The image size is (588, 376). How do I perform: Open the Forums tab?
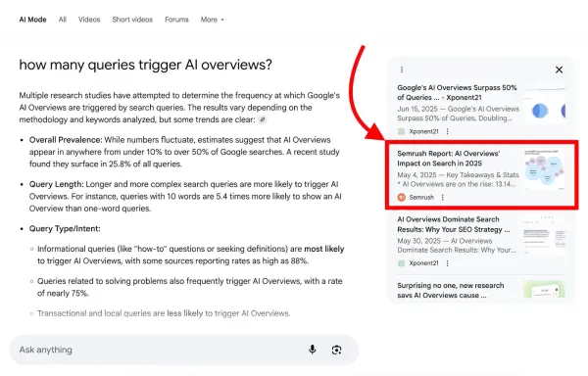pos(176,20)
